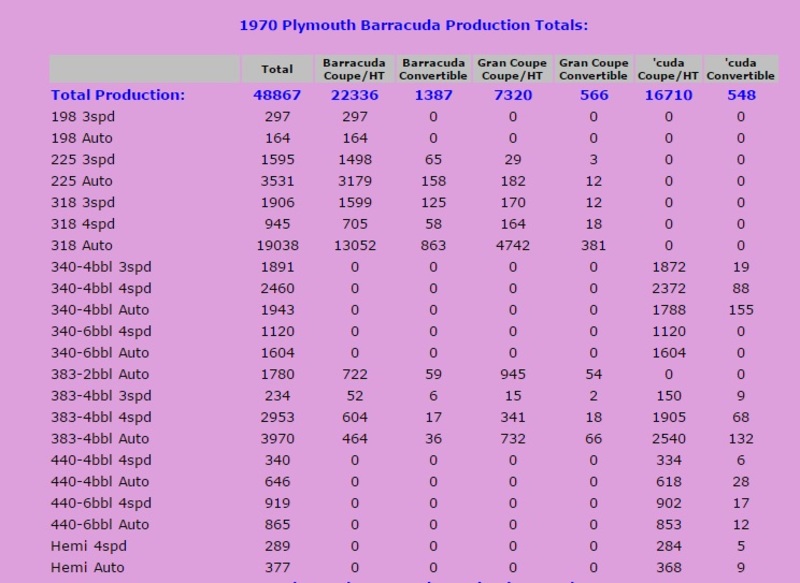Click the 381 Gran Coupe Convertible value
The height and width of the screenshot is (583, 800).
coord(593,245)
